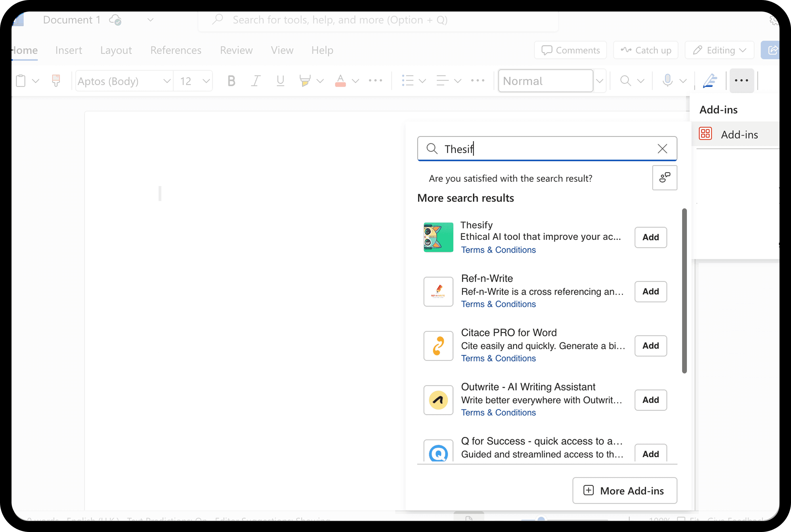This screenshot has height=532, width=791.
Task: Open the ribbon overflow three-dots button
Action: coord(742,81)
